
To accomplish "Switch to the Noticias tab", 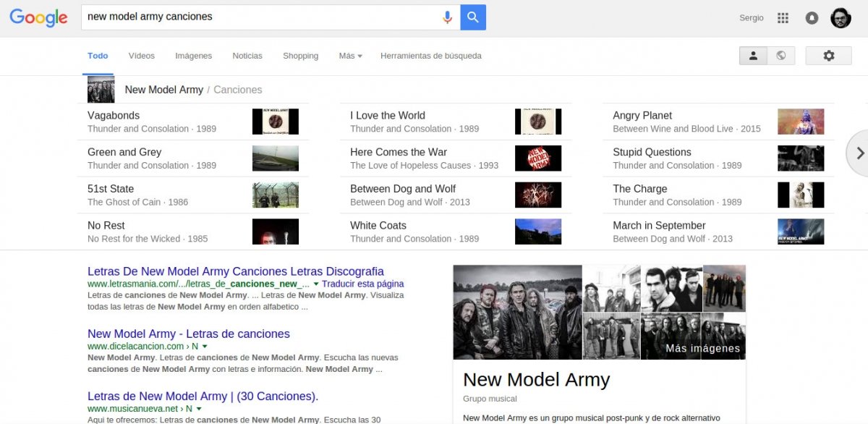I will tap(247, 56).
